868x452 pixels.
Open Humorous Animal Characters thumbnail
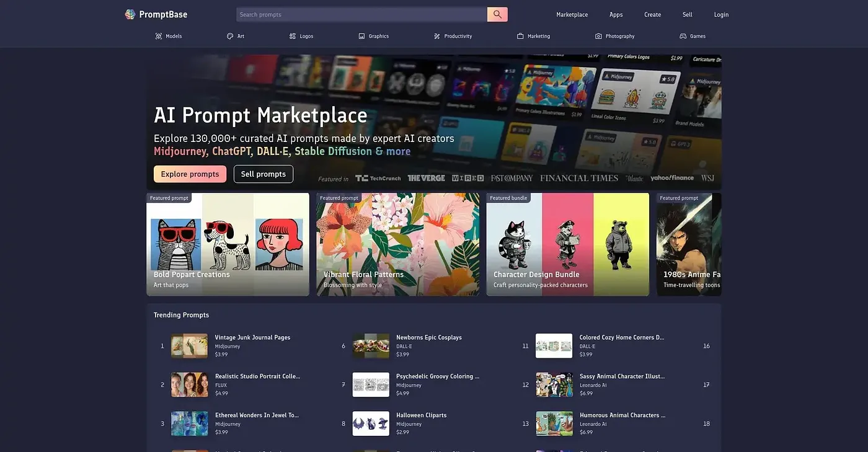(x=554, y=423)
